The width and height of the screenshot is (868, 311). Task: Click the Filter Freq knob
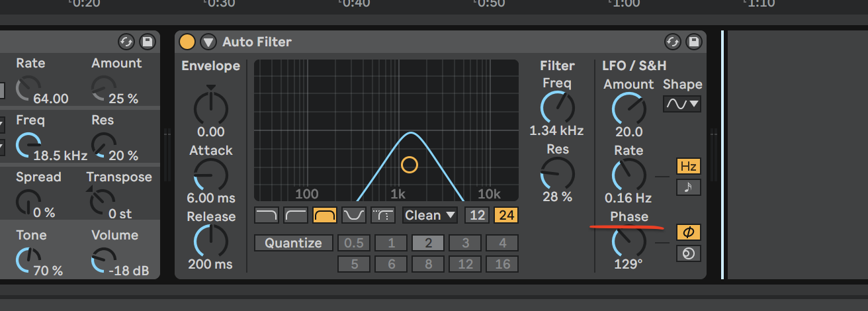click(x=557, y=107)
